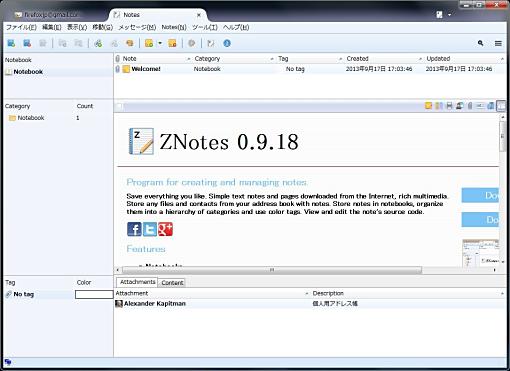Sort by the Category column header in notes list
Screen dimensions: 510x371
233,59
